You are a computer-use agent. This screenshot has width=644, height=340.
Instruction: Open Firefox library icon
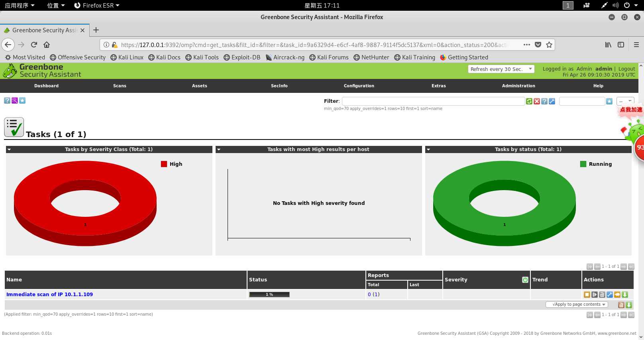608,45
